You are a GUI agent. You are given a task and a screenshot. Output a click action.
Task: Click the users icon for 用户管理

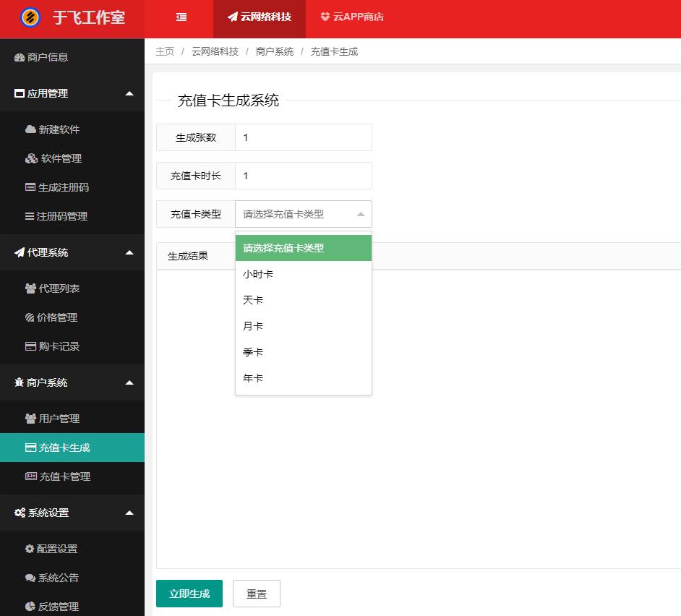pos(30,419)
